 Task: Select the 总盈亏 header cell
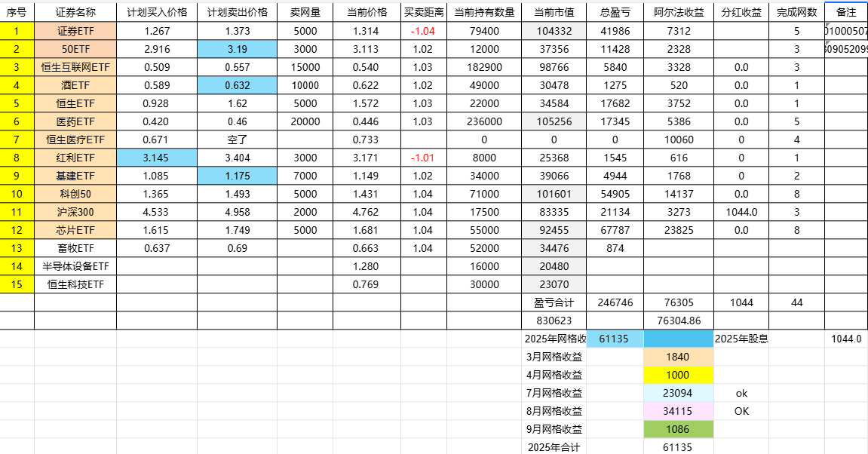(615, 12)
